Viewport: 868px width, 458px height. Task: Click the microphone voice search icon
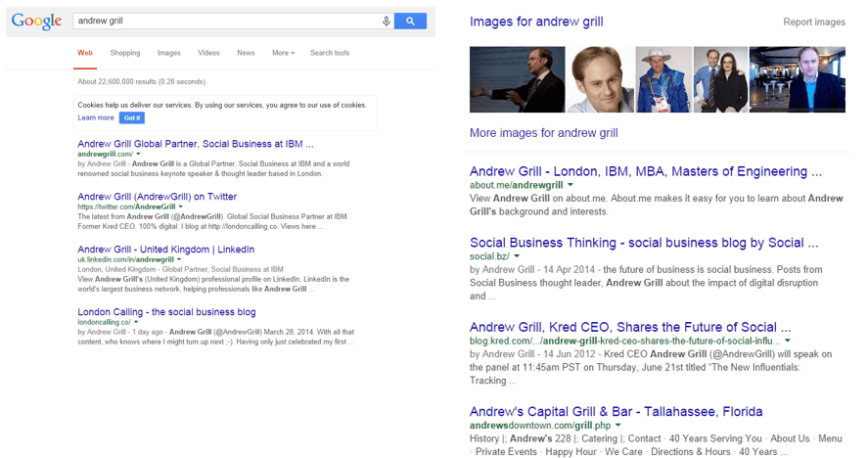click(387, 21)
